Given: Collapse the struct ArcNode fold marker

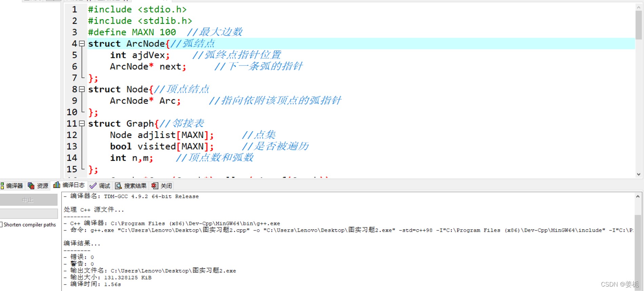Looking at the screenshot, I should 82,44.
